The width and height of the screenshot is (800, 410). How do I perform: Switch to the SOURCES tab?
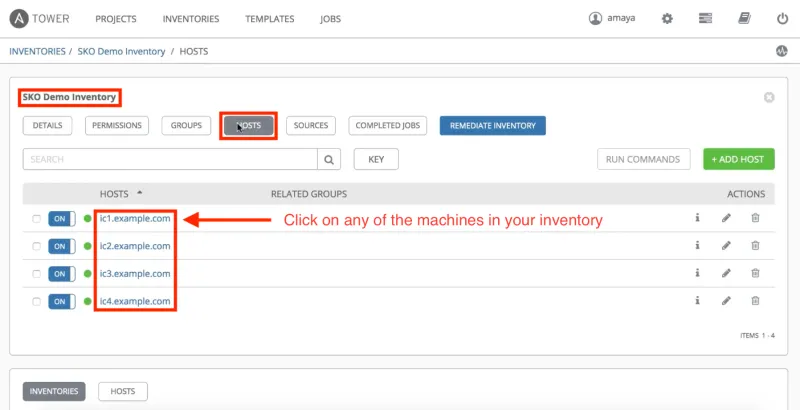click(311, 125)
